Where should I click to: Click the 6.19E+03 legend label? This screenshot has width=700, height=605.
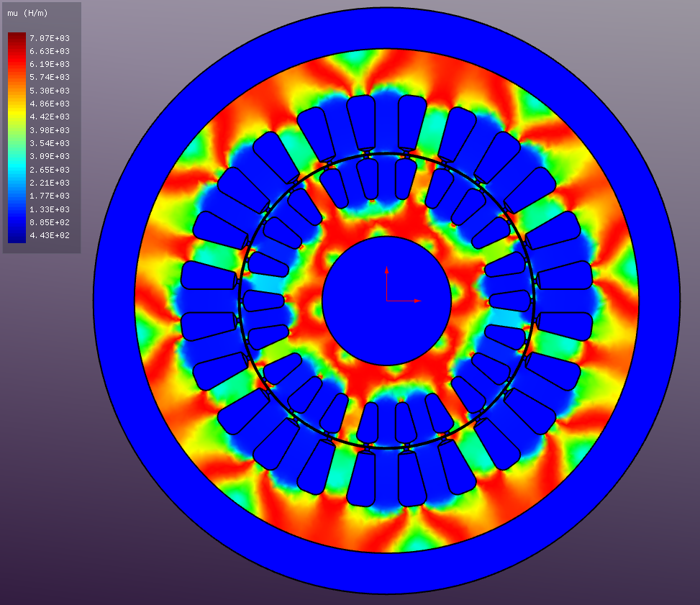50,65
